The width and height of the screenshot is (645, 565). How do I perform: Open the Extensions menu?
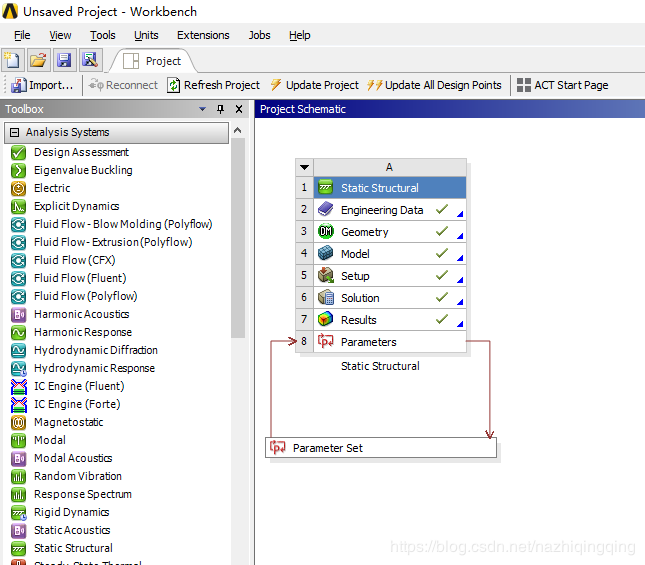point(203,35)
